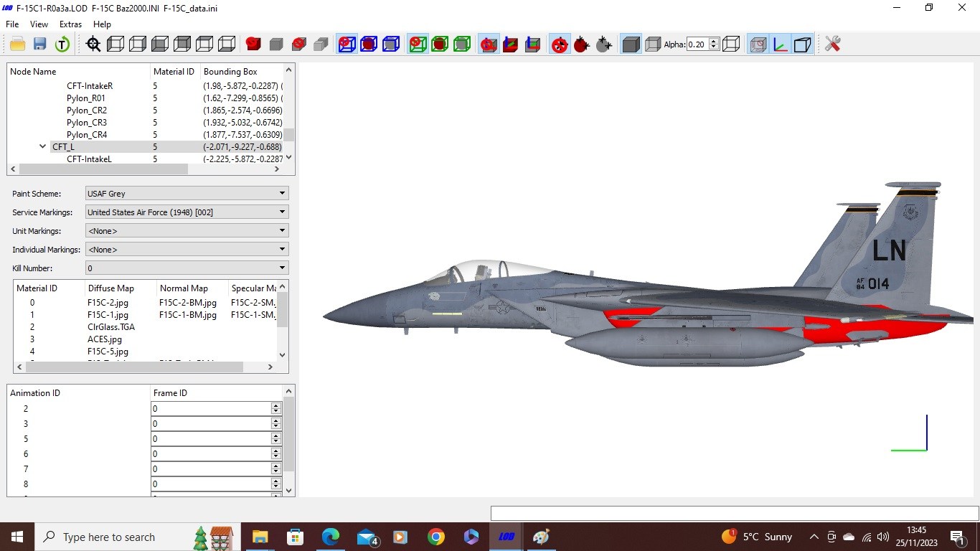The height and width of the screenshot is (551, 980).
Task: Select the CFT-IntakeR node
Action: (90, 86)
